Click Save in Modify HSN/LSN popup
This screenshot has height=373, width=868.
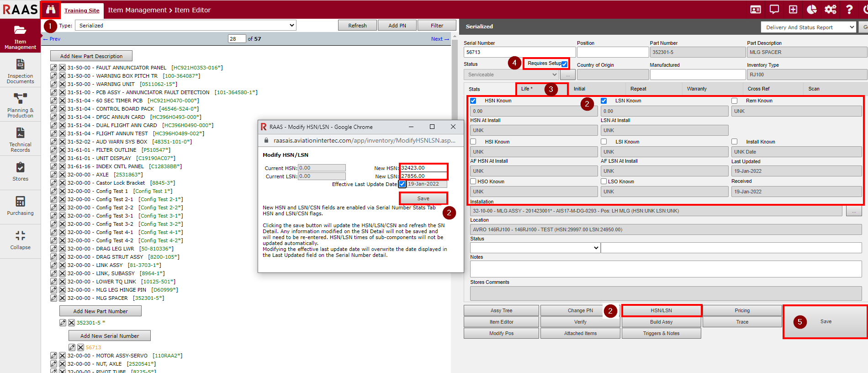pyautogui.click(x=423, y=198)
